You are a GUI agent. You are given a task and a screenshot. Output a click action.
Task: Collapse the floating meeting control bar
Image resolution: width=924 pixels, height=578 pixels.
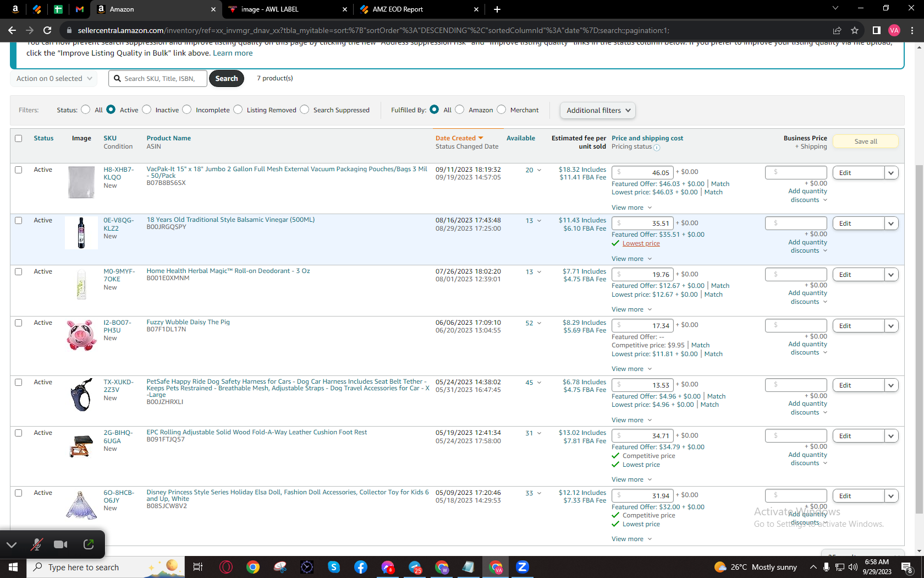pos(12,545)
